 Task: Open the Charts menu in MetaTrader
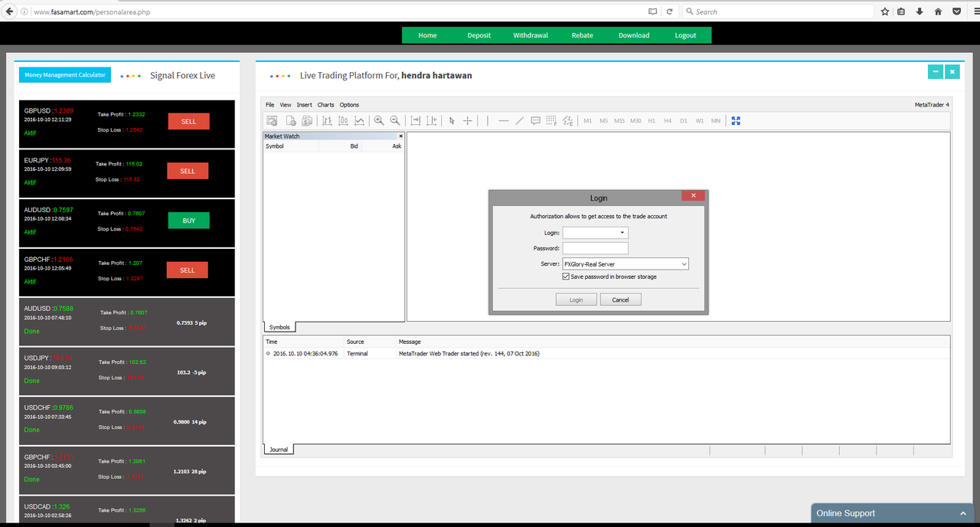tap(326, 105)
